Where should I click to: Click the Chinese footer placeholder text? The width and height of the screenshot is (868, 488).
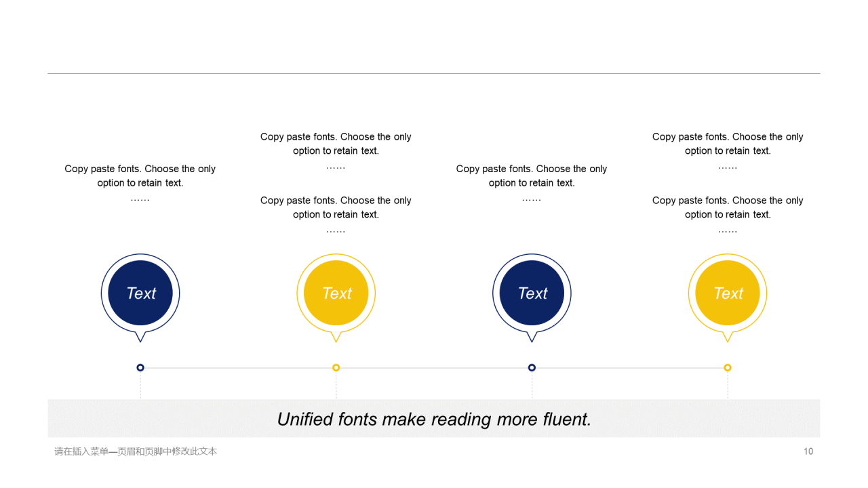[136, 451]
